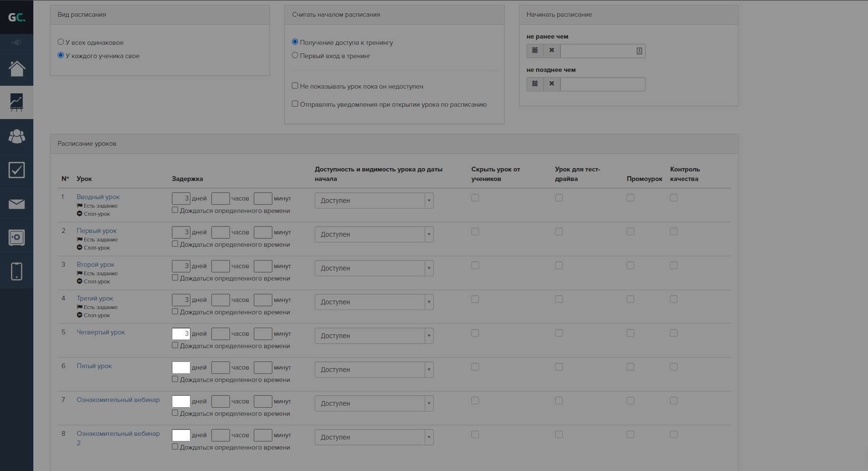The height and width of the screenshot is (471, 868).
Task: Select 'У всех одинаковое' schedule type
Action: pos(60,42)
